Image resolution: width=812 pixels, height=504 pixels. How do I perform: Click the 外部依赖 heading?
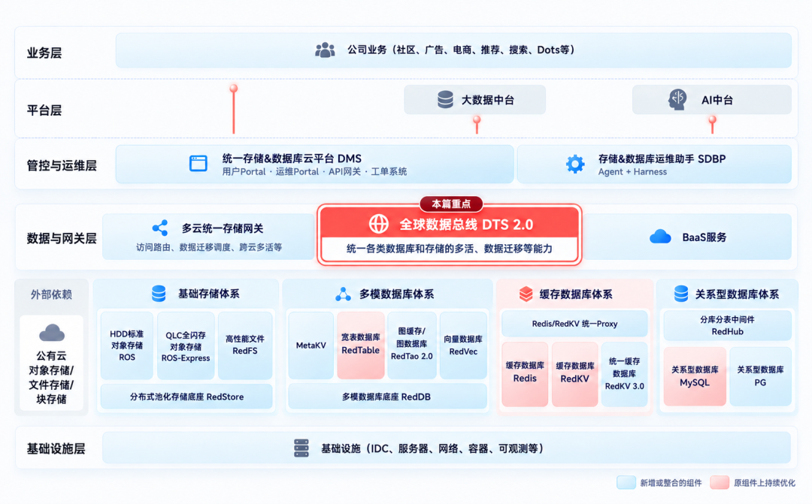point(51,294)
